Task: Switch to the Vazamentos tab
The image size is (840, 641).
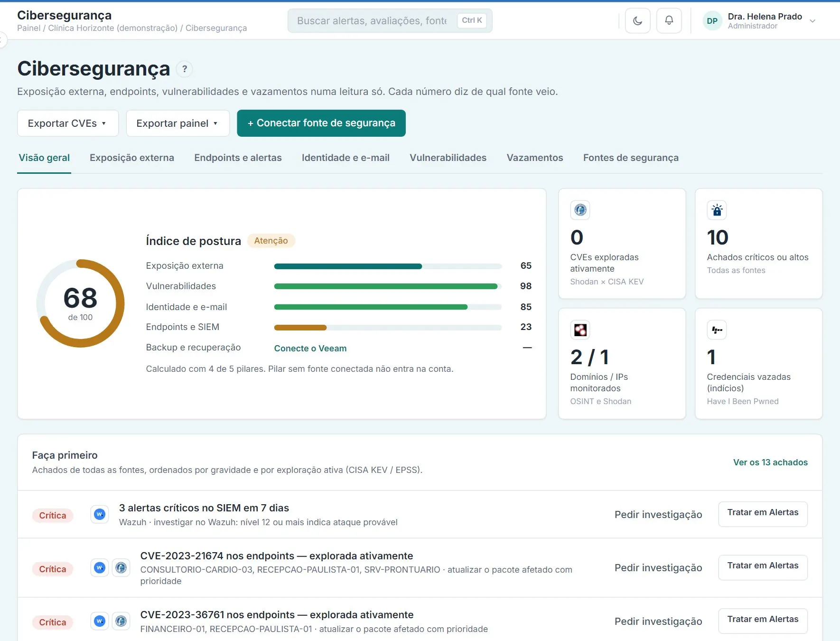Action: click(535, 158)
